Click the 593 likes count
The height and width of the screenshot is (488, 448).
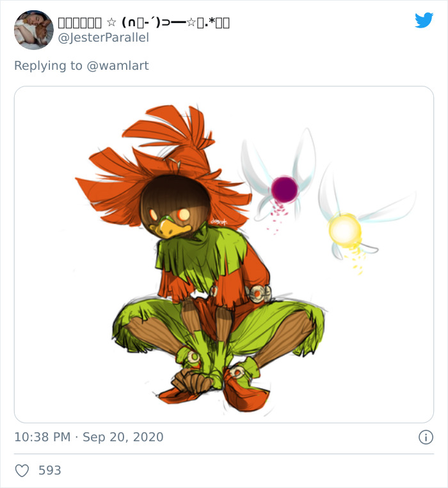pos(50,471)
